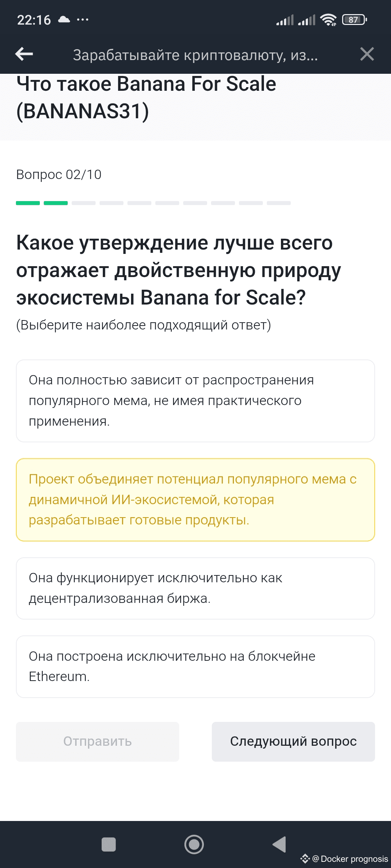
Task: Tap the status bar three-dots notification icon
Action: [83, 20]
